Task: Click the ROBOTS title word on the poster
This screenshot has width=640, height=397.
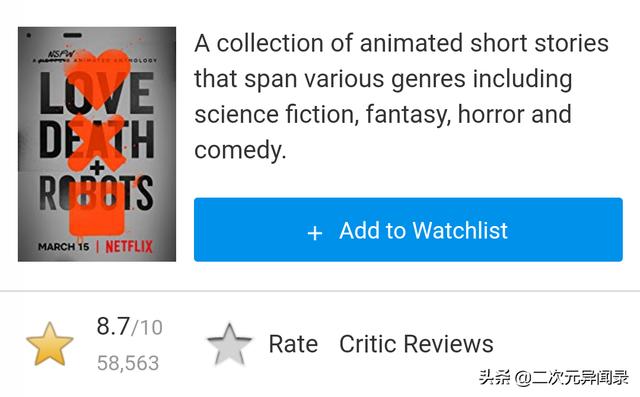Action: [x=96, y=193]
